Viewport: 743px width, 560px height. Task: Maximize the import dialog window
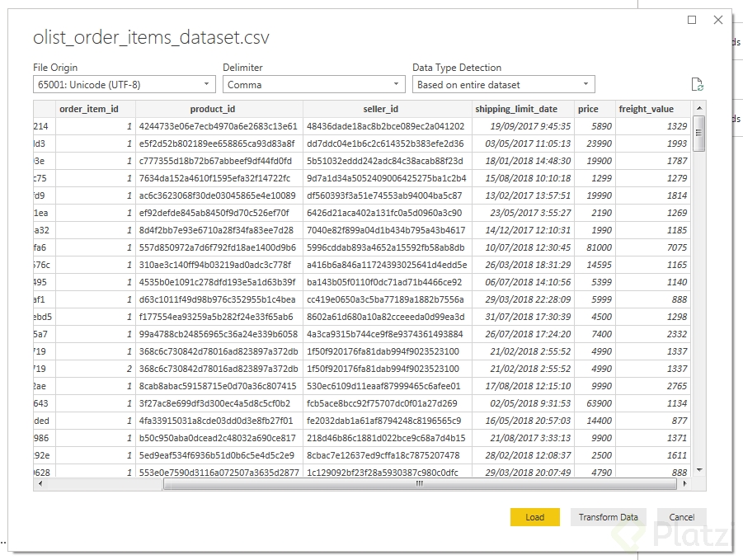692,20
